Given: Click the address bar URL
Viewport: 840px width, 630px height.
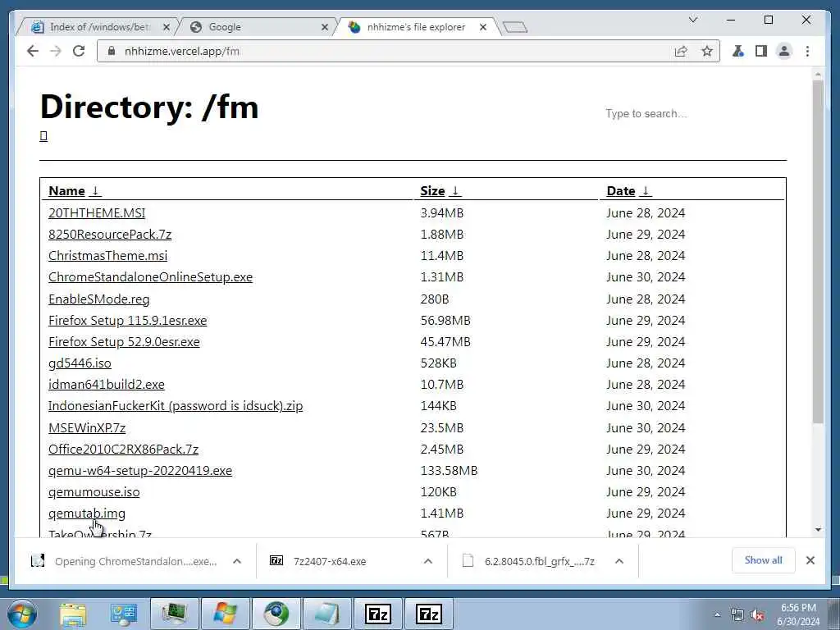Looking at the screenshot, I should (x=181, y=51).
